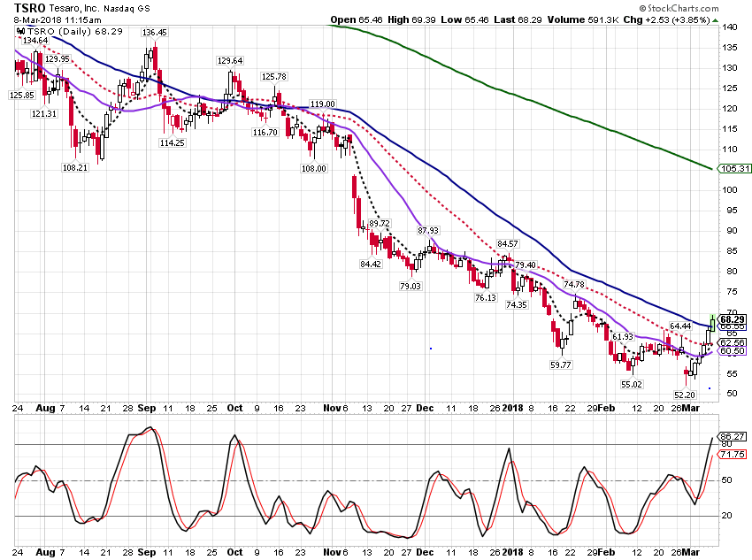Click the 55.02 February low label

(631, 384)
